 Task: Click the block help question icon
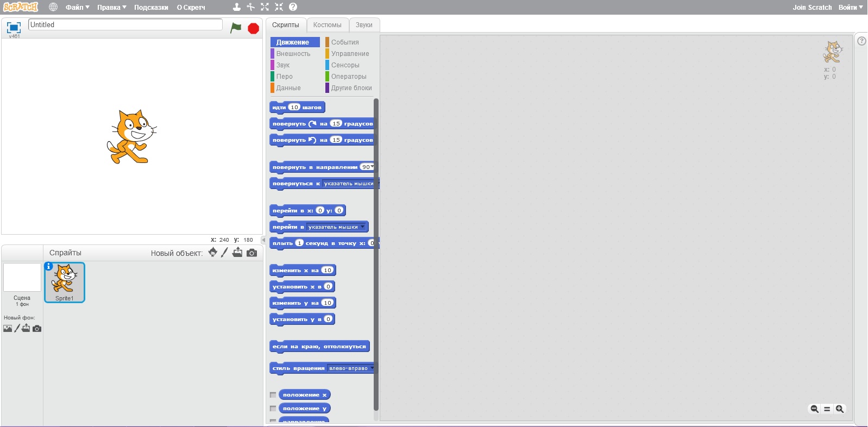click(x=293, y=7)
